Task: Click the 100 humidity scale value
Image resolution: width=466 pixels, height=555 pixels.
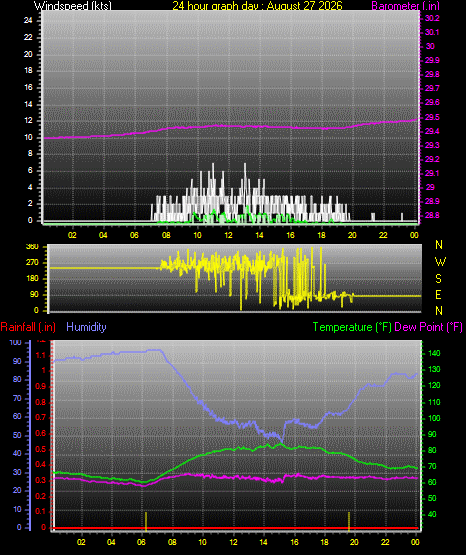Action: [15, 342]
